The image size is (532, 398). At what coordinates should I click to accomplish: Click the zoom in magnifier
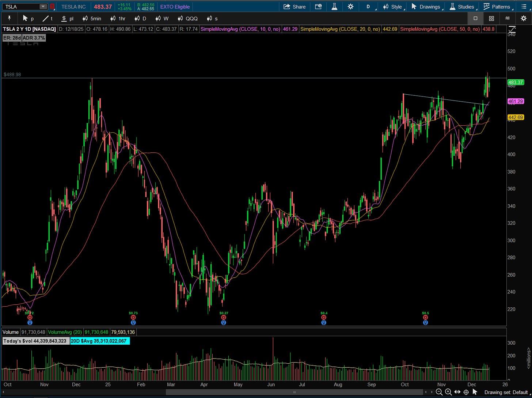point(448,392)
